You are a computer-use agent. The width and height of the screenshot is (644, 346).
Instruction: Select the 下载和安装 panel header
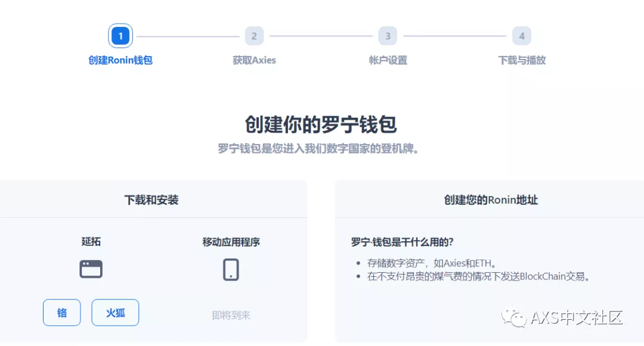coord(151,200)
